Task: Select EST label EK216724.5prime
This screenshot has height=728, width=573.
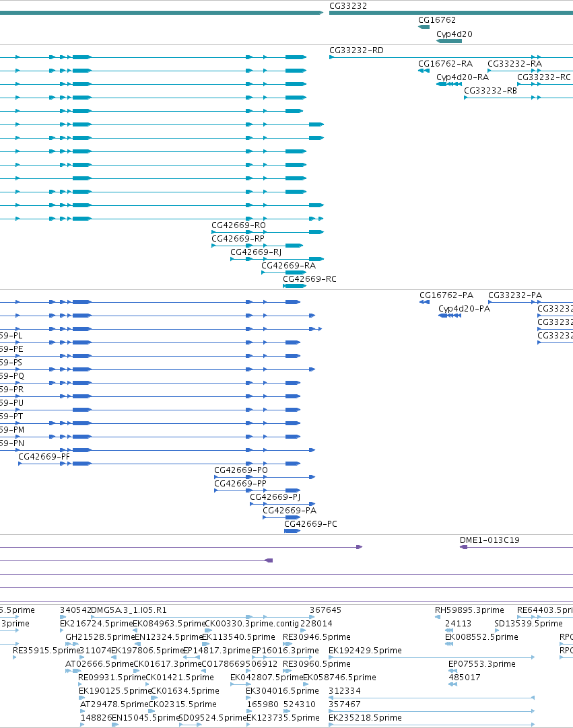Action: coord(96,624)
